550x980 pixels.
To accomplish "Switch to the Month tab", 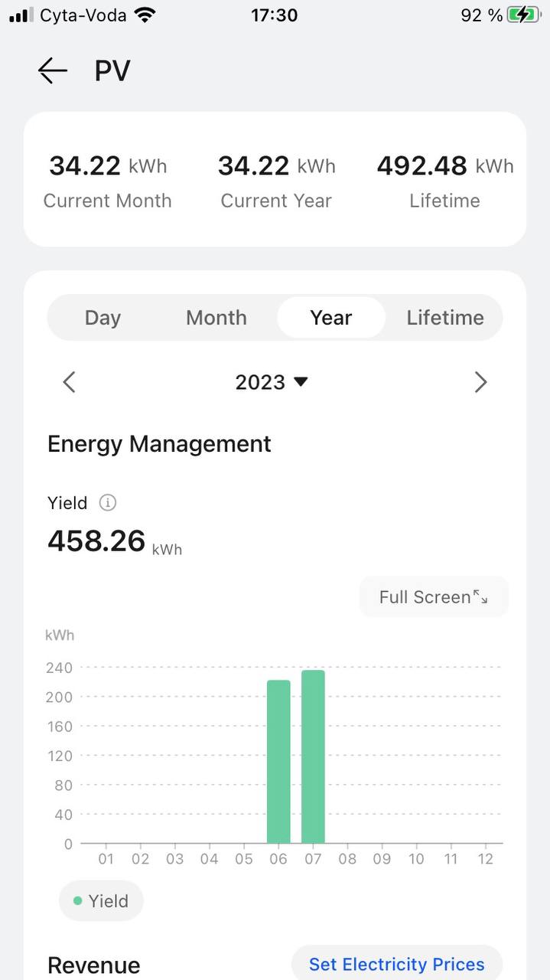I will click(216, 318).
